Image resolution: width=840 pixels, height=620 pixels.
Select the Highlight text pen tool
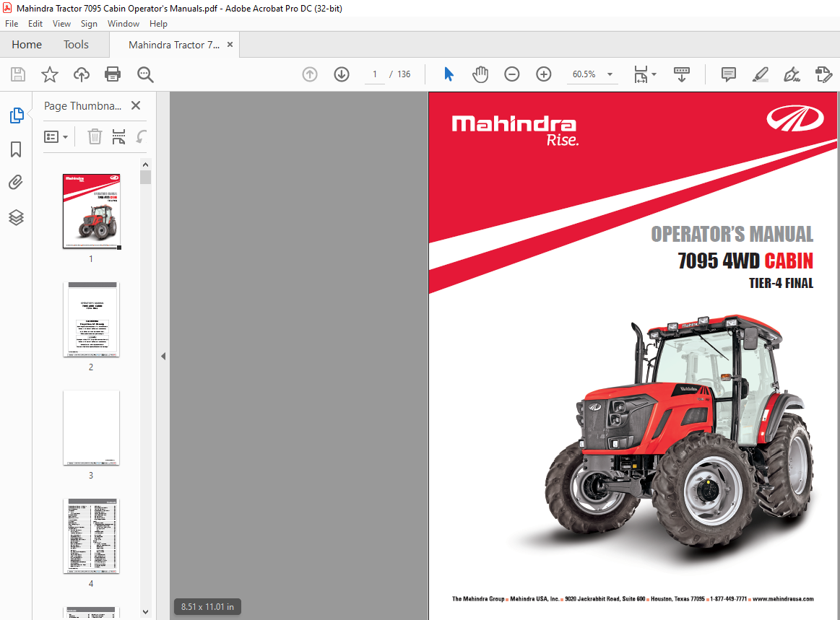point(760,74)
